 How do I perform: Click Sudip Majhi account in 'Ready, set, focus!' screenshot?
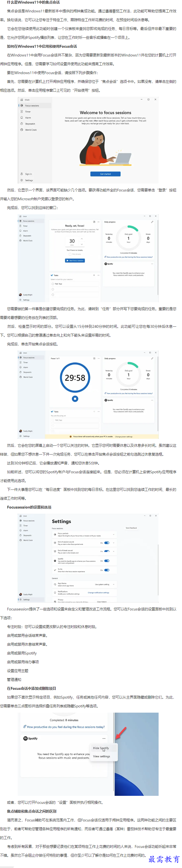[x=31, y=294]
